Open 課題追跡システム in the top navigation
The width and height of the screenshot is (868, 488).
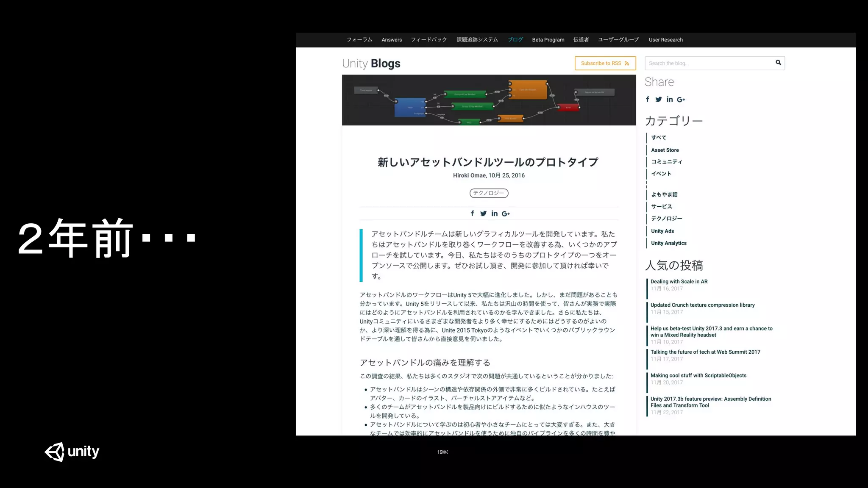click(x=477, y=40)
